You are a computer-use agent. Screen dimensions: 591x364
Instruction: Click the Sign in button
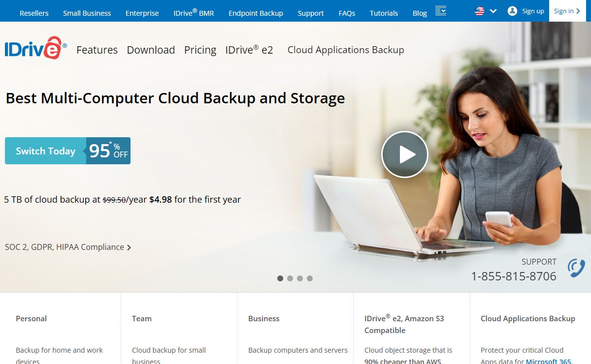point(567,11)
